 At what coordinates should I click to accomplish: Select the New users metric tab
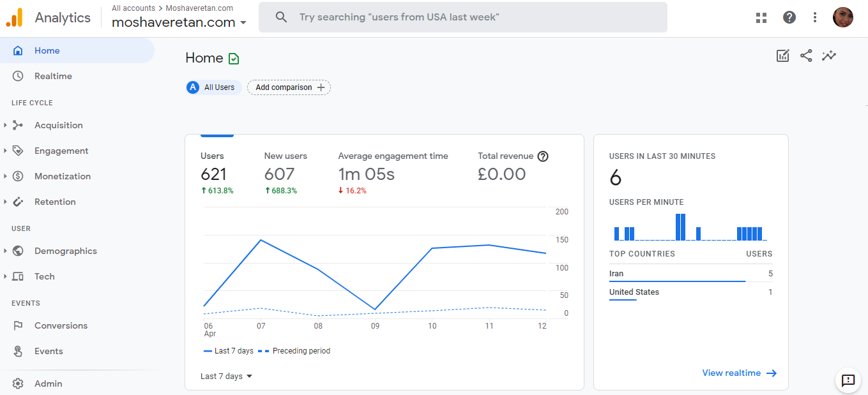coord(286,172)
